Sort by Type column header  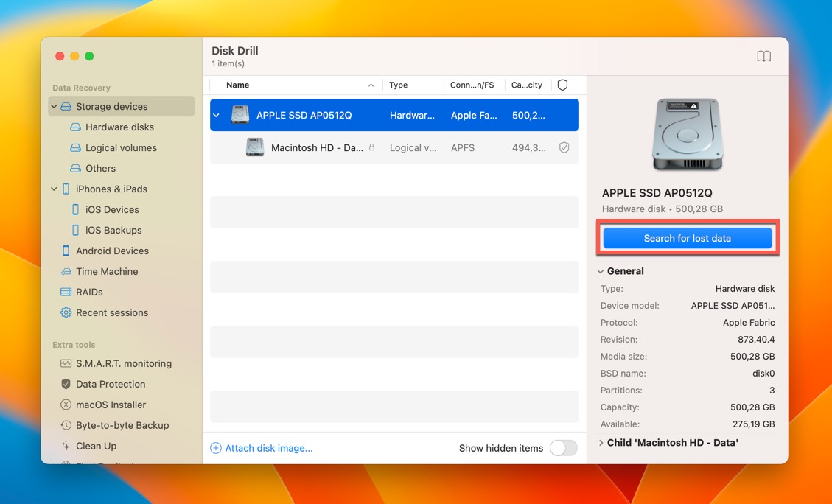point(398,85)
